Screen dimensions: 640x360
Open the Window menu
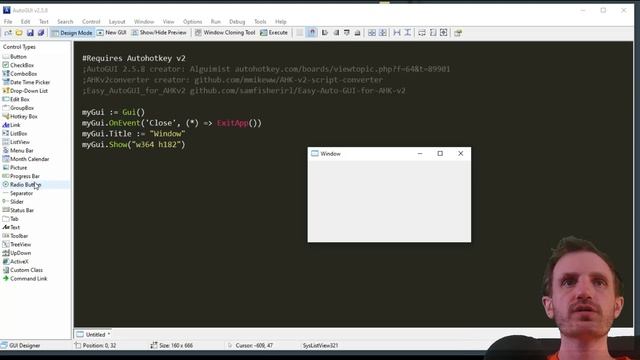(x=144, y=22)
